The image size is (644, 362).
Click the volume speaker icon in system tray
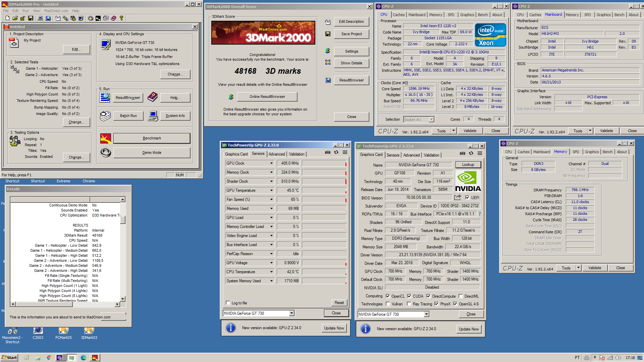(618, 358)
